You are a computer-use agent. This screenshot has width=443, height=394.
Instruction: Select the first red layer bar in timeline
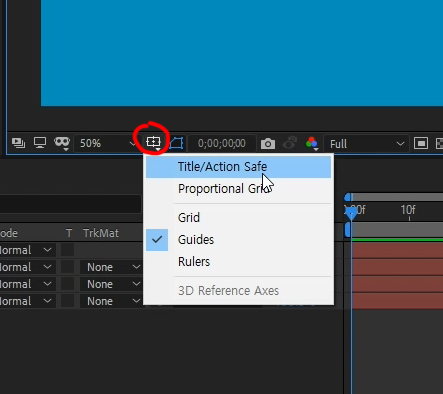coord(397,250)
